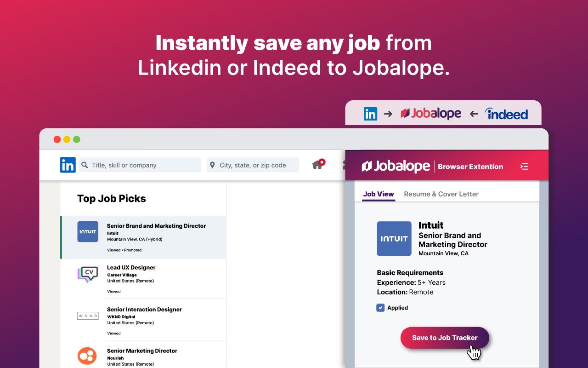Click the Indeed logo in the banner
The height and width of the screenshot is (368, 588).
[506, 114]
